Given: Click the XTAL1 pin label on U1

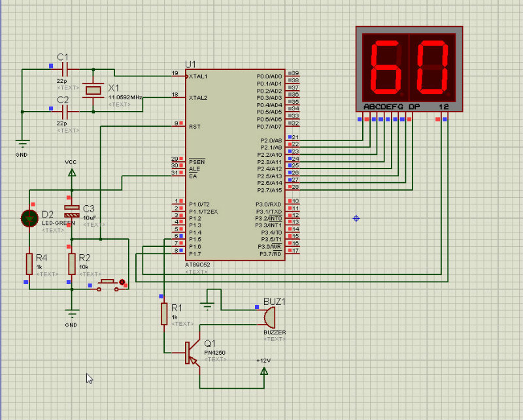Looking at the screenshot, I should tap(198, 76).
